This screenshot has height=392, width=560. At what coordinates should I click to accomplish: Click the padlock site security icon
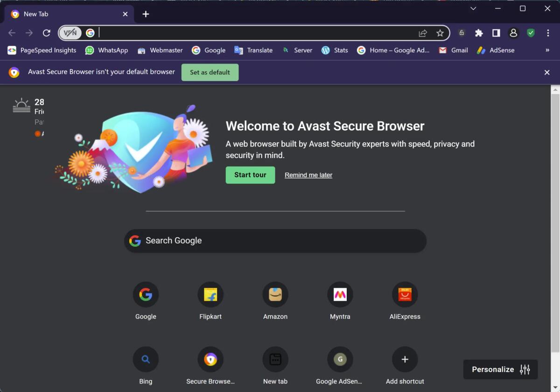pyautogui.click(x=461, y=33)
